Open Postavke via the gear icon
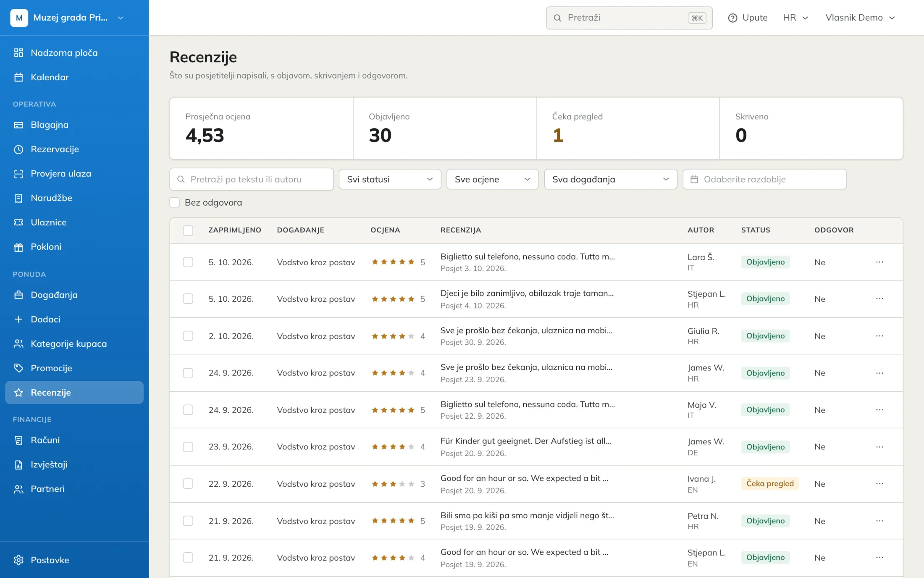The width and height of the screenshot is (924, 578). [18, 560]
